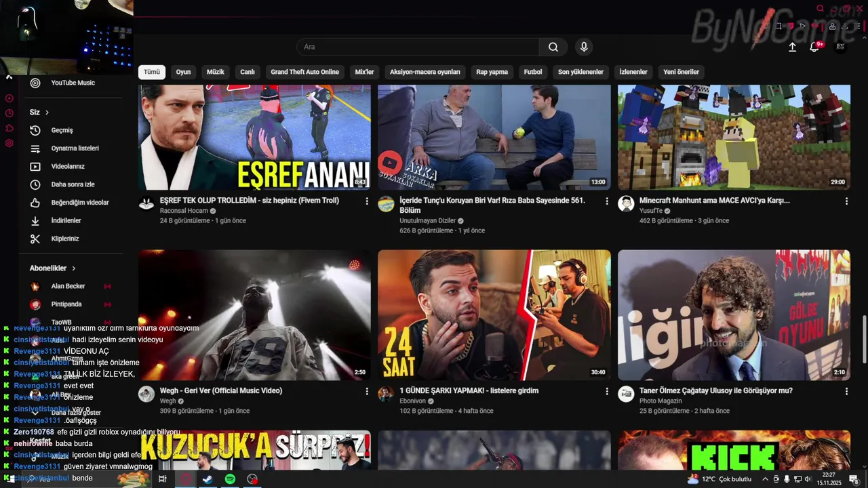Open Windows notification center icon
This screenshot has height=488, width=868.
coord(853,479)
